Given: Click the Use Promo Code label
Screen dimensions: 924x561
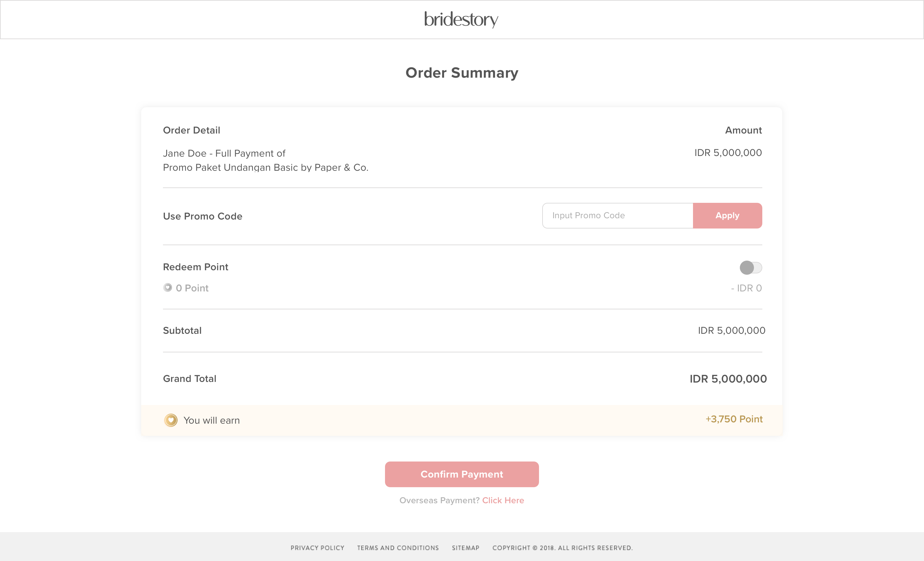Looking at the screenshot, I should 202,216.
